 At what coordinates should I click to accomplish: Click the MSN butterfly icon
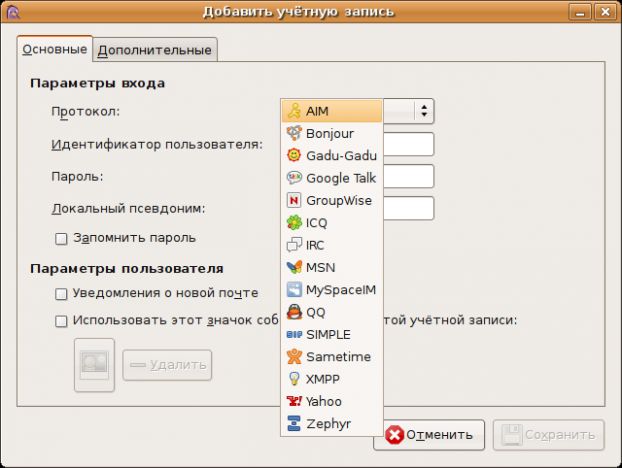coord(294,267)
